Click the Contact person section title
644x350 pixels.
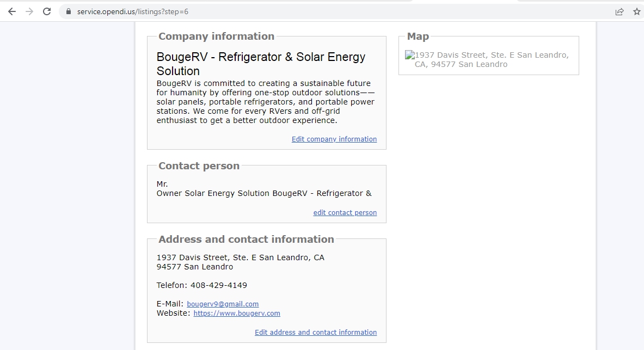[x=199, y=165]
